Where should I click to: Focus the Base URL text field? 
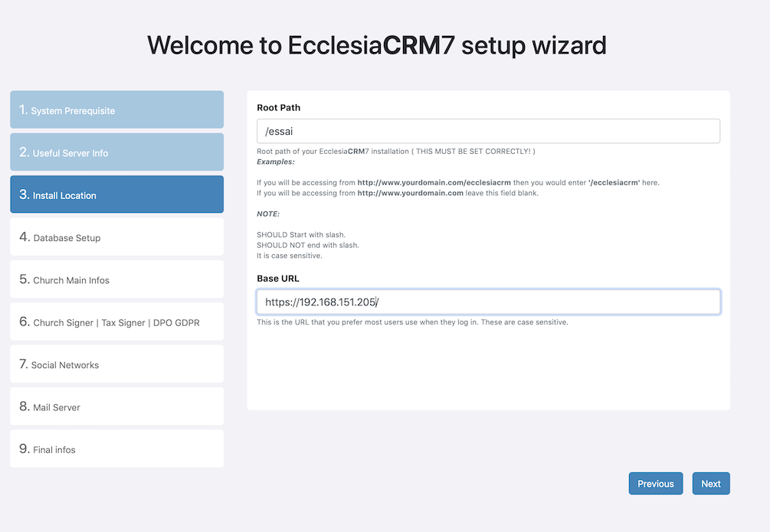click(x=488, y=302)
